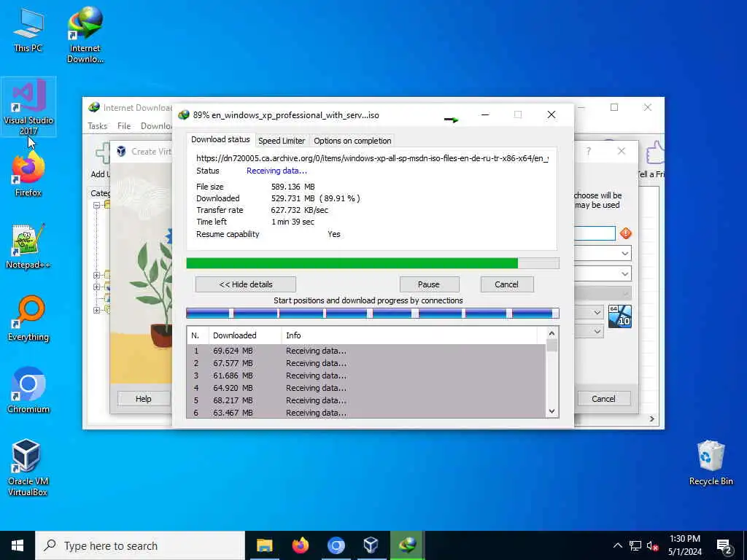Click the Downloaded column header

[x=245, y=335]
